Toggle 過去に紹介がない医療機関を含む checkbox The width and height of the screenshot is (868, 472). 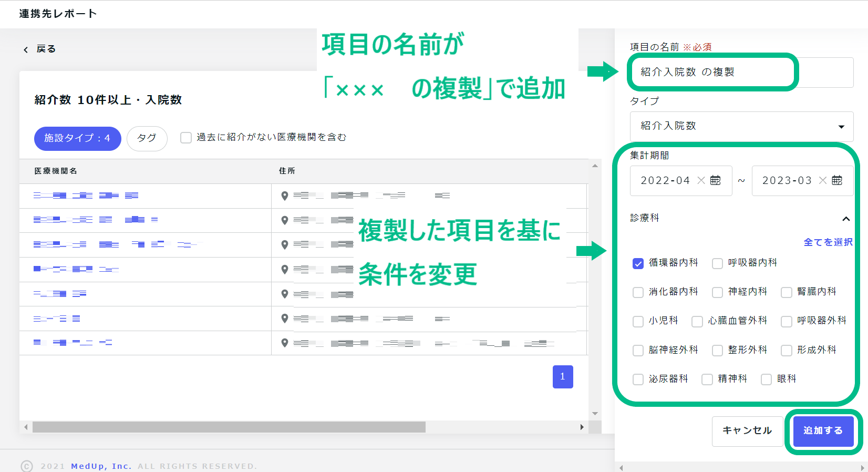(x=186, y=138)
